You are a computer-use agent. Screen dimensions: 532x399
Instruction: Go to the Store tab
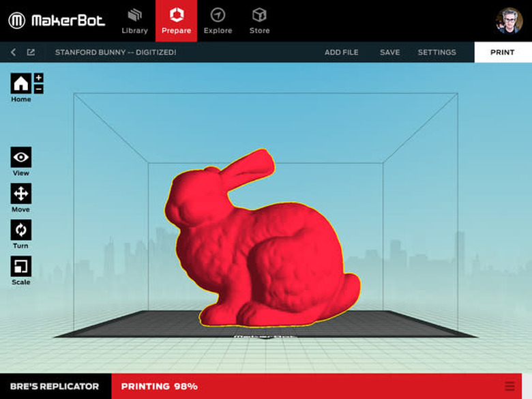pyautogui.click(x=259, y=20)
